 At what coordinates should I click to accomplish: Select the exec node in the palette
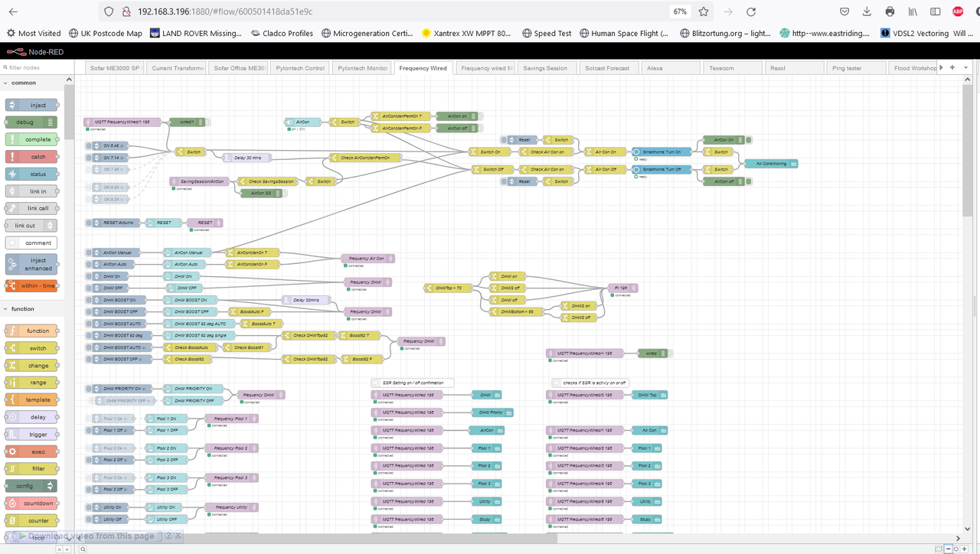pyautogui.click(x=31, y=451)
